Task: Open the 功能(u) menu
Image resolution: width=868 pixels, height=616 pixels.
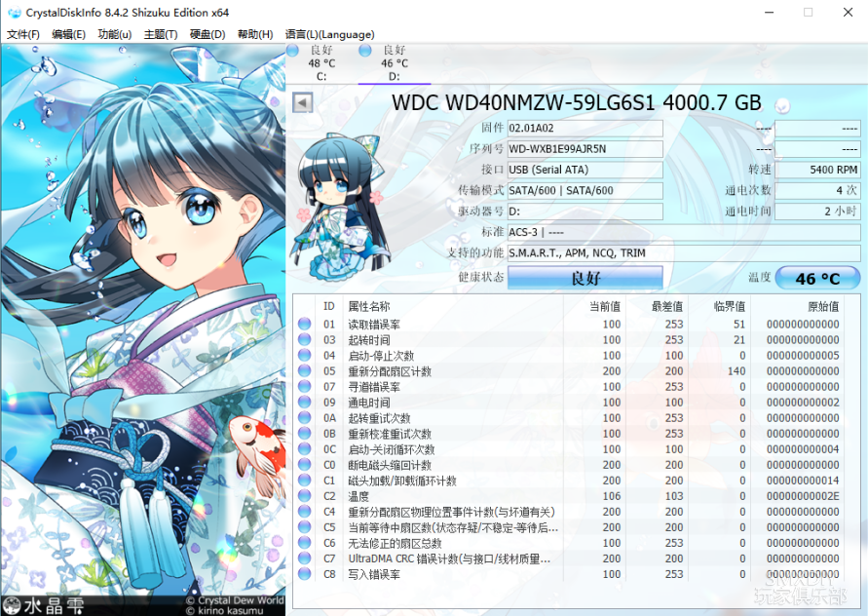Action: [x=115, y=34]
